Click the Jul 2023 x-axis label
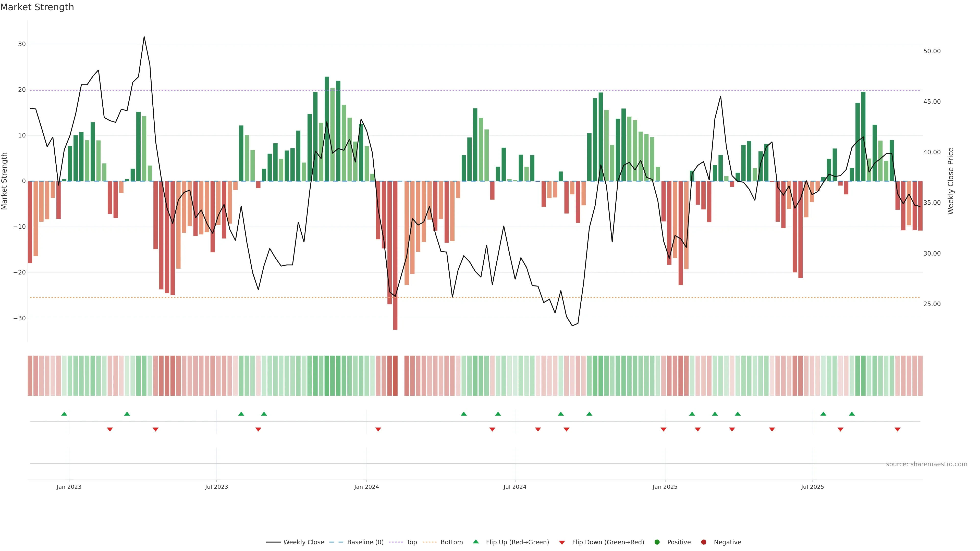The height and width of the screenshot is (551, 980). tap(216, 487)
